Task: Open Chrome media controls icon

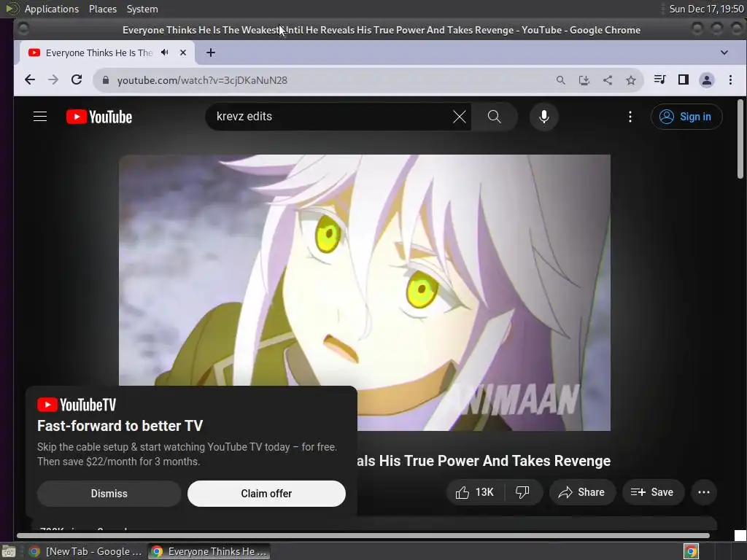Action: tap(659, 79)
